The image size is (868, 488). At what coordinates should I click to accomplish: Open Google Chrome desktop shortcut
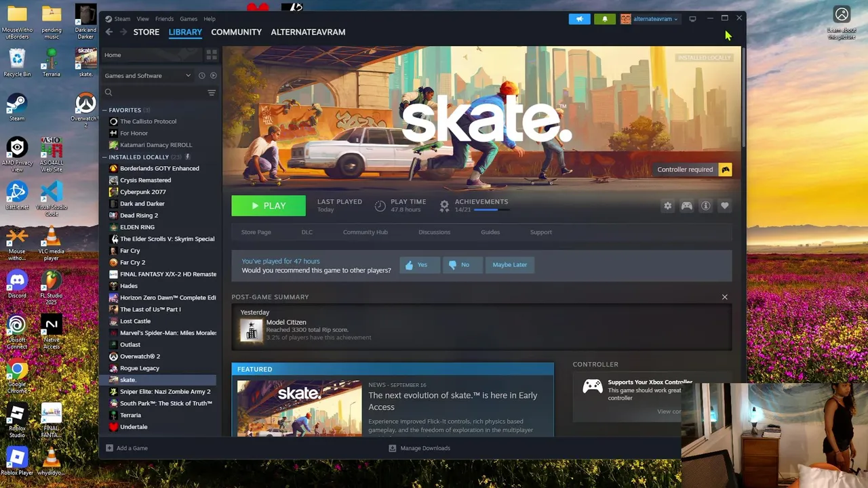click(x=17, y=378)
